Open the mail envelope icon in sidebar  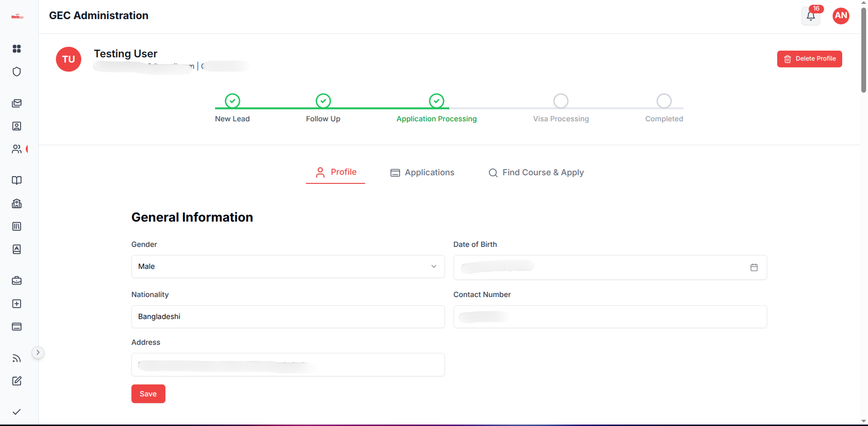(17, 103)
